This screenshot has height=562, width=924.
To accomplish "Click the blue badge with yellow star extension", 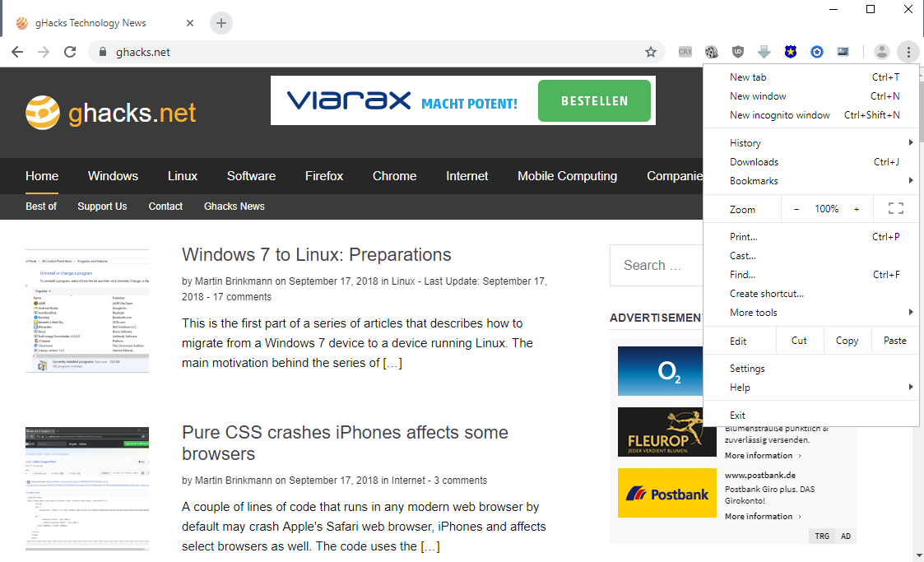I will point(790,52).
